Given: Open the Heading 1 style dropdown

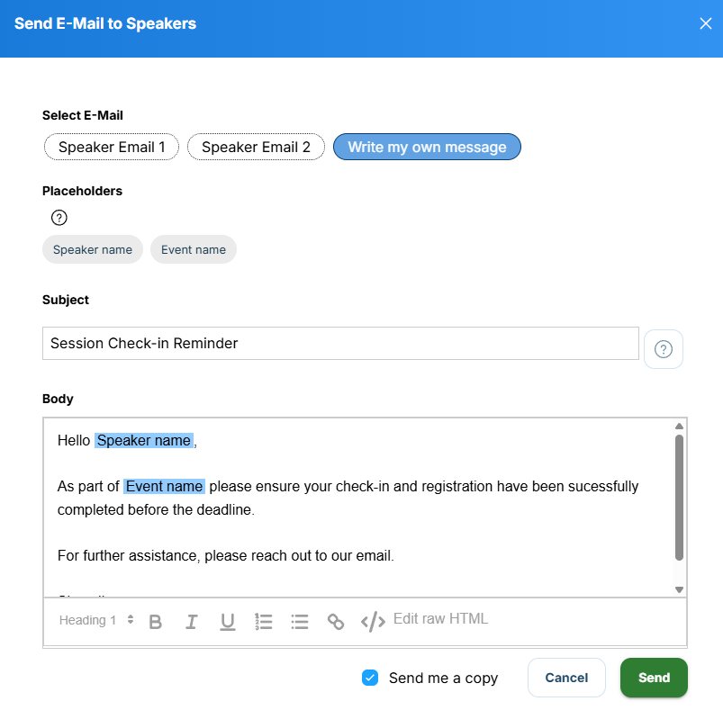Looking at the screenshot, I should point(96,620).
